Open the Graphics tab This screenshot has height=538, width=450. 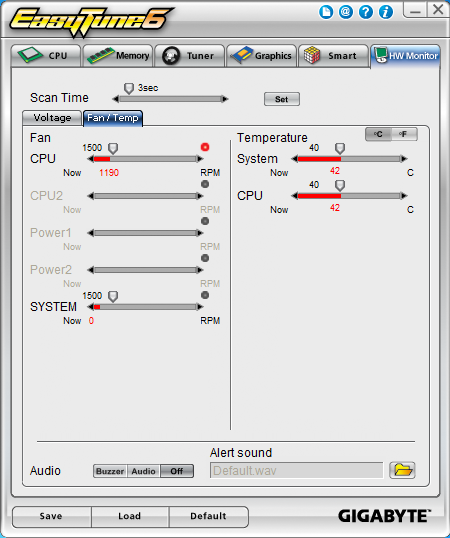[261, 56]
